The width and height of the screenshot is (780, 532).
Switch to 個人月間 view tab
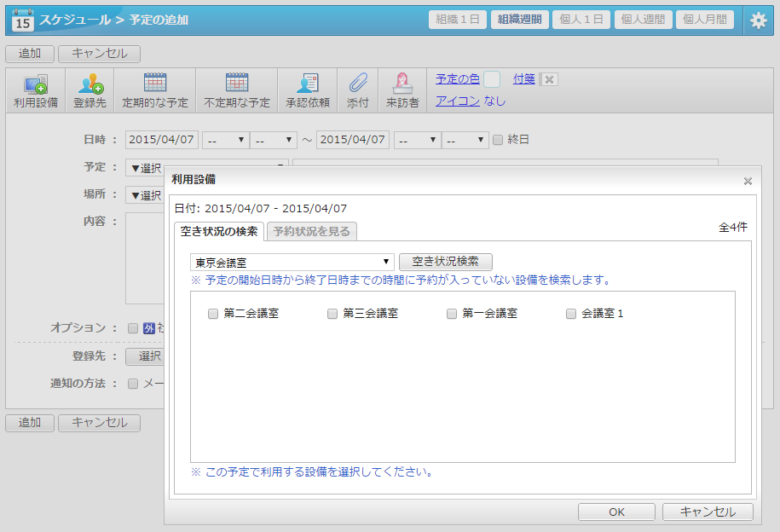point(704,20)
